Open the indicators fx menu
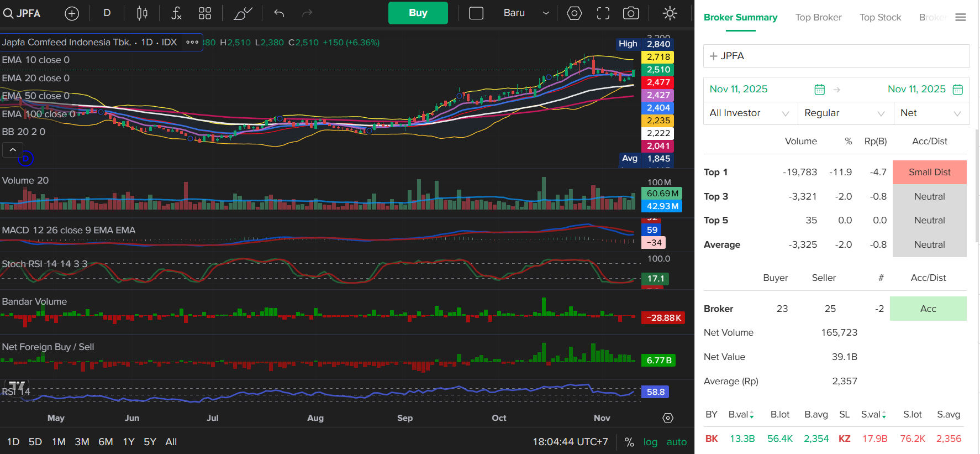Image resolution: width=980 pixels, height=454 pixels. (176, 13)
